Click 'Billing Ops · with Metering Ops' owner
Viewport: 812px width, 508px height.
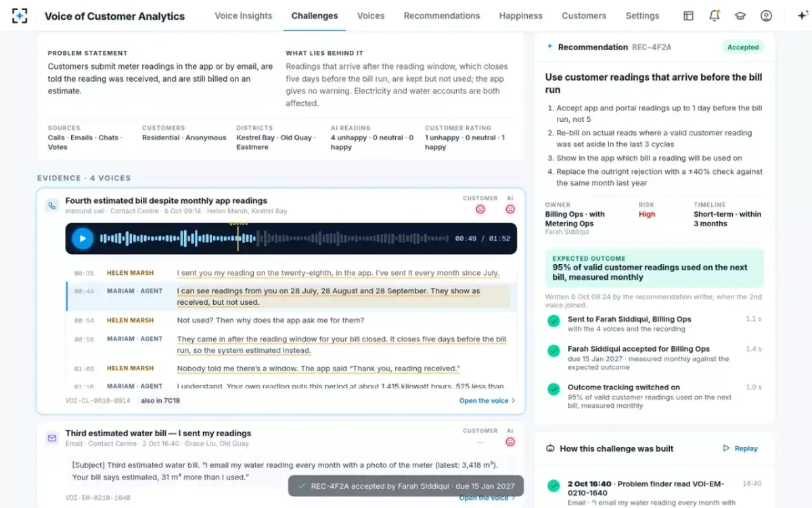(x=575, y=219)
